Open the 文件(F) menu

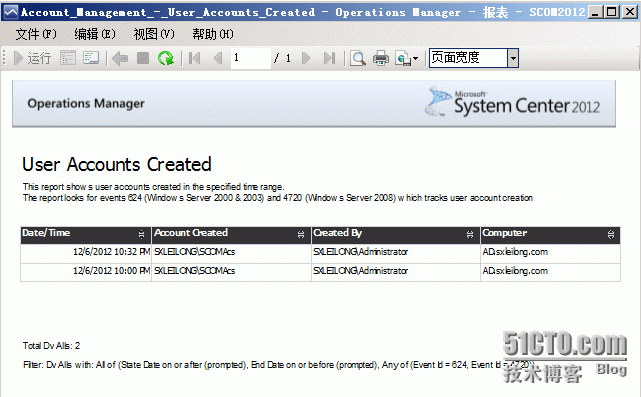(x=36, y=34)
